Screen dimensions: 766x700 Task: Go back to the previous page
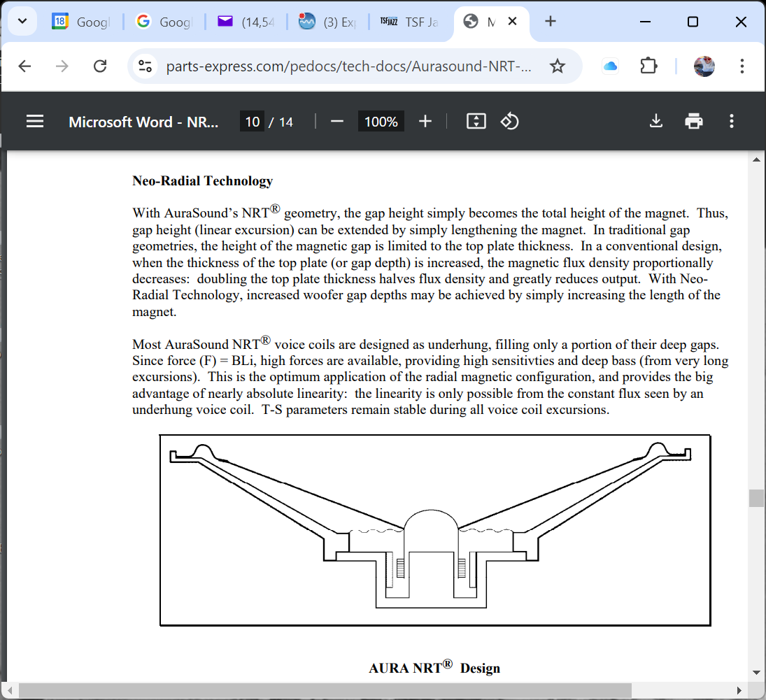pos(24,66)
